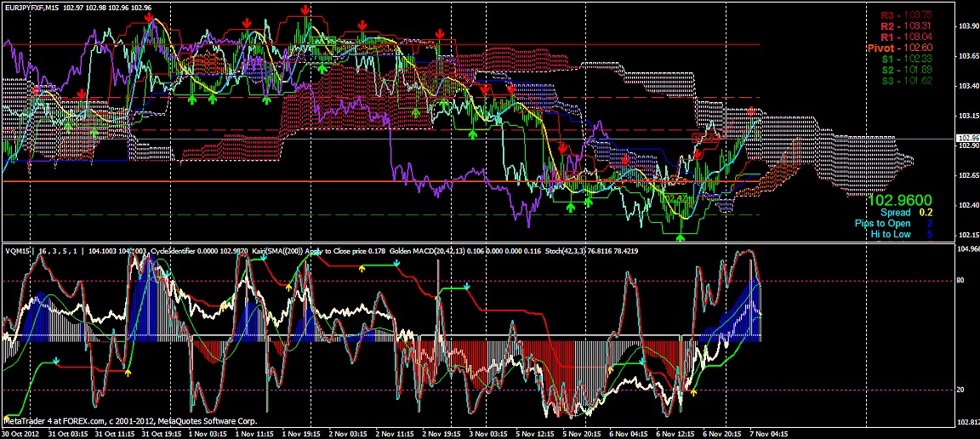Click the highlighted 102.96 current price tag

[967, 138]
